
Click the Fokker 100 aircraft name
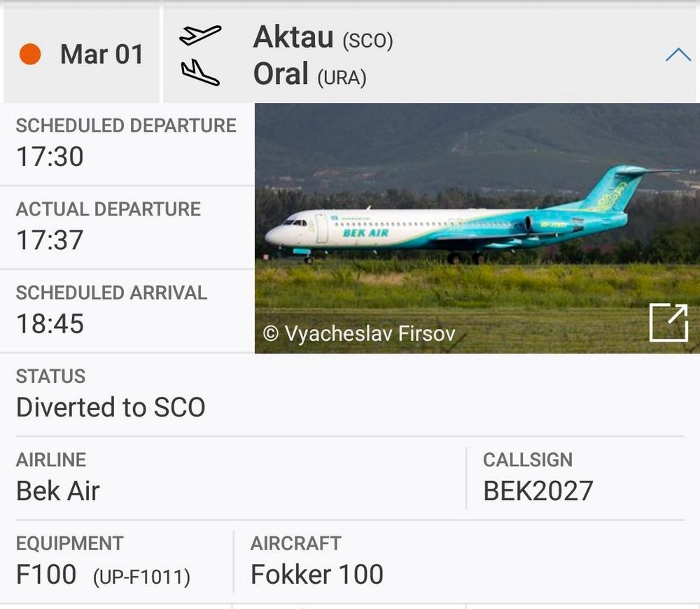coord(317,575)
